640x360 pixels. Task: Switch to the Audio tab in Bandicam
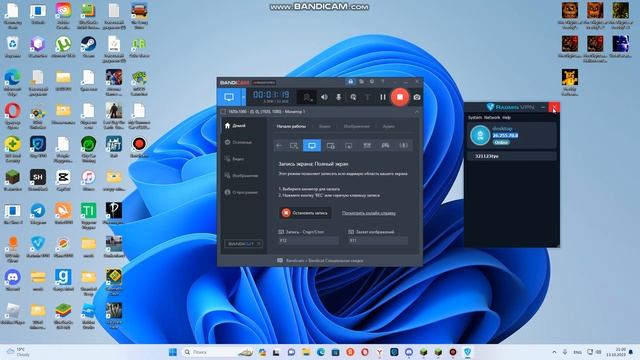coord(389,127)
